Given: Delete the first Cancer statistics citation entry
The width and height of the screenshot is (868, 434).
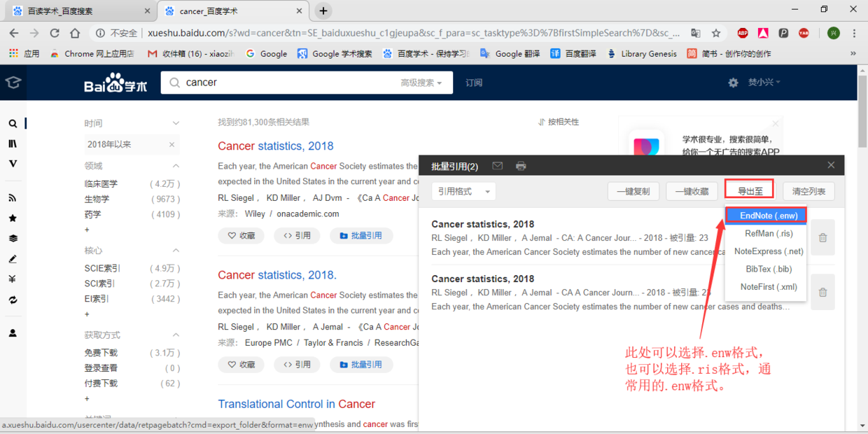Looking at the screenshot, I should pos(822,238).
